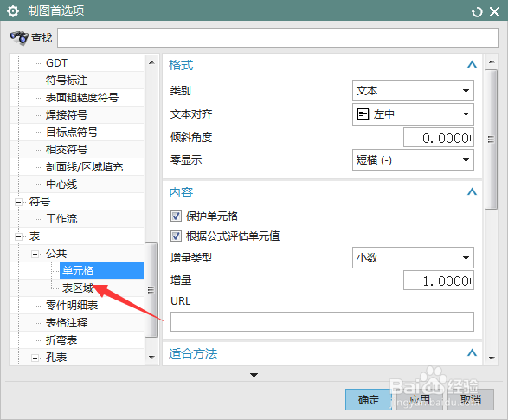Close the 制图首选项 dialog
This screenshot has height=420, width=508.
tap(494, 12)
